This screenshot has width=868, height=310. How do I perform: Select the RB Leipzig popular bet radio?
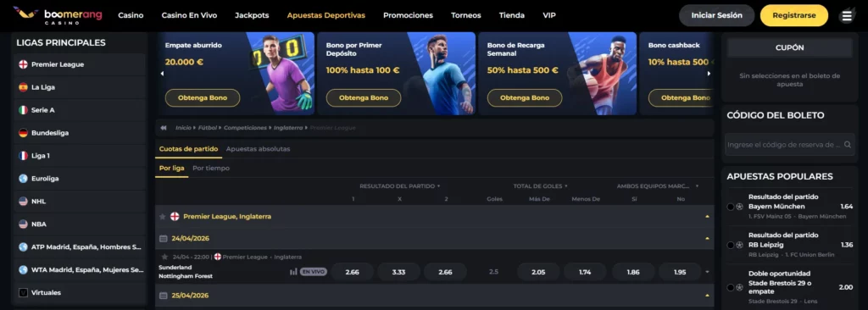(731, 245)
